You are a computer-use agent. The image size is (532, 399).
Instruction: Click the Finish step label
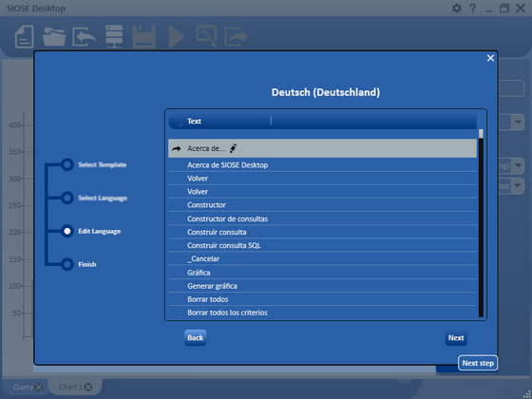click(x=87, y=264)
